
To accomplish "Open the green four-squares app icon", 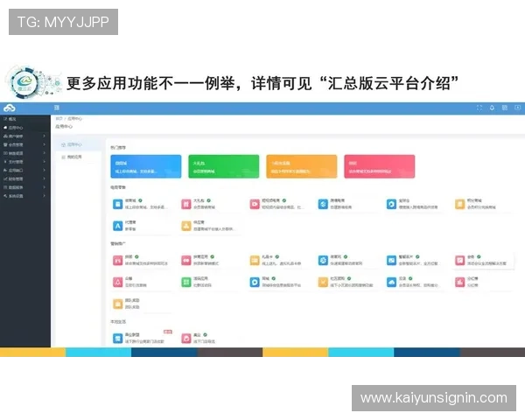I will point(186,282).
